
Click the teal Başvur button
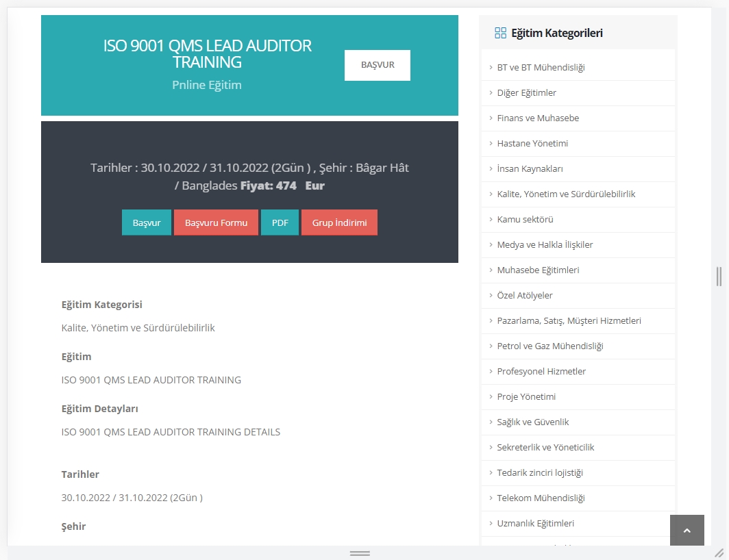coord(147,222)
